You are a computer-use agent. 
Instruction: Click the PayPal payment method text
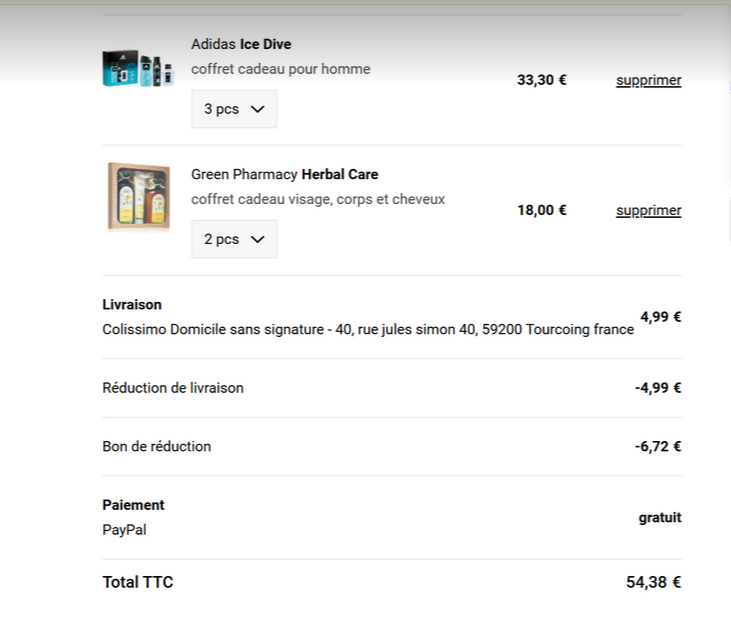click(124, 530)
